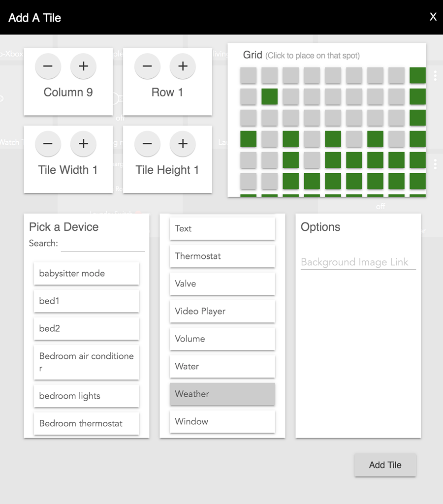
Task: Select the Bedroom air conditioner device
Action: (x=86, y=362)
